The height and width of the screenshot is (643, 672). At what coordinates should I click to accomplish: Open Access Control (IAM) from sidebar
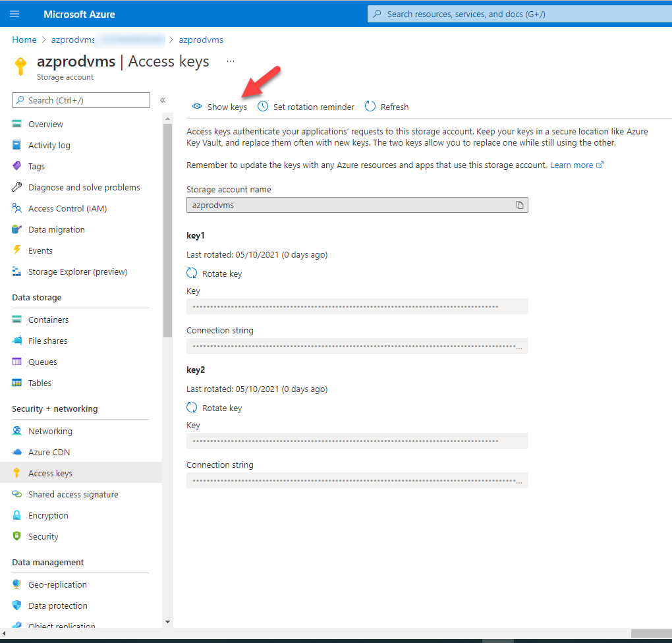click(67, 208)
